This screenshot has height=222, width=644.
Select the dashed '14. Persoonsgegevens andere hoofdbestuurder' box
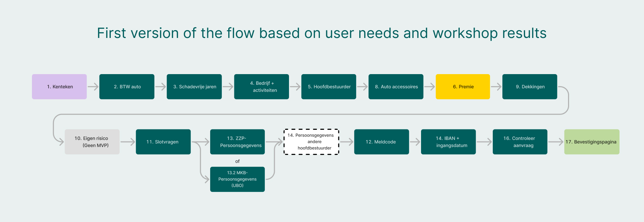[311, 142]
